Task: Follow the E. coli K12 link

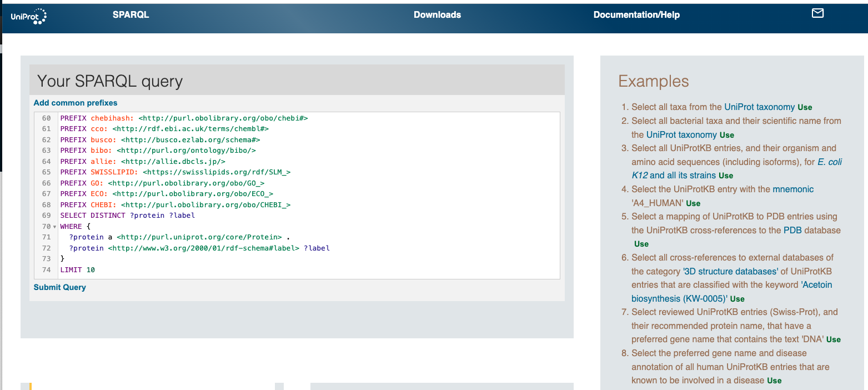Action: pyautogui.click(x=737, y=168)
